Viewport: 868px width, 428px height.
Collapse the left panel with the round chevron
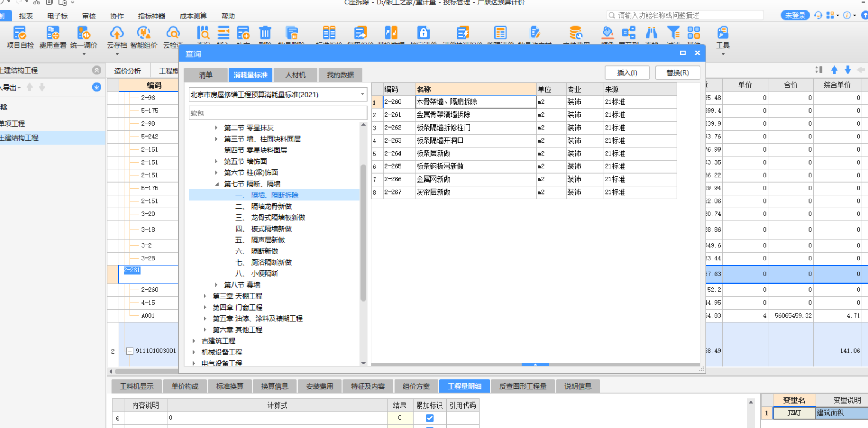click(97, 70)
